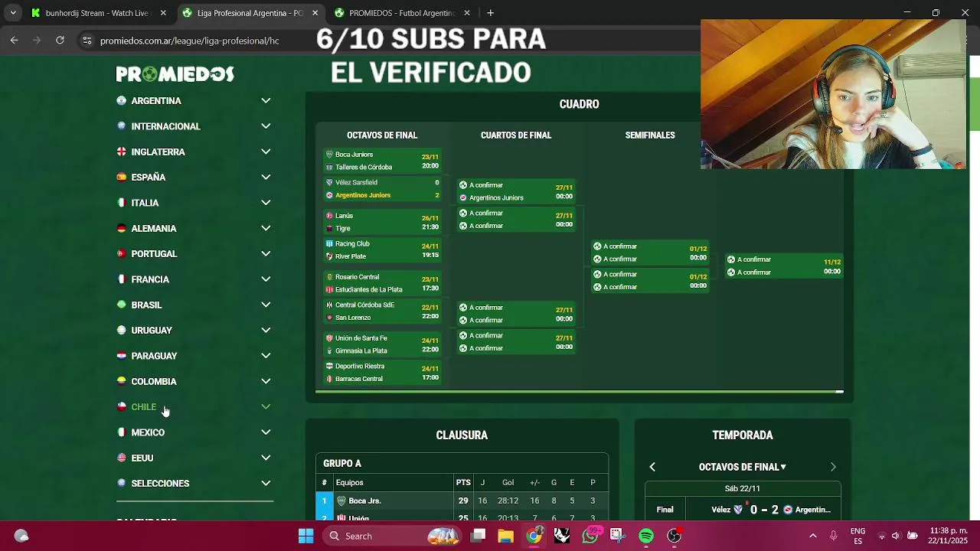The height and width of the screenshot is (551, 980).
Task: Click the final bracket match dated 11/12
Action: pos(784,266)
